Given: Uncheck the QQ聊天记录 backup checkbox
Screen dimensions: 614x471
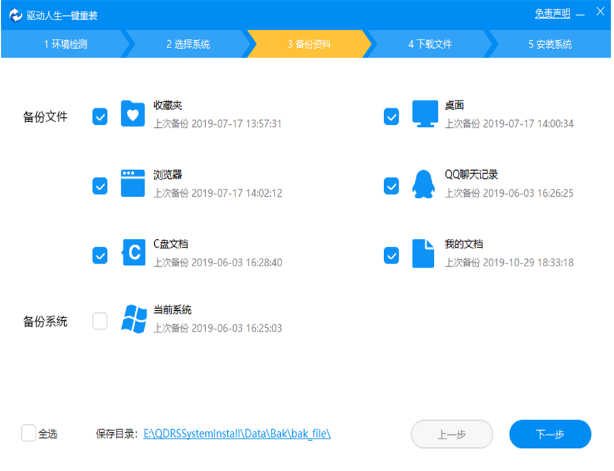Looking at the screenshot, I should 392,186.
